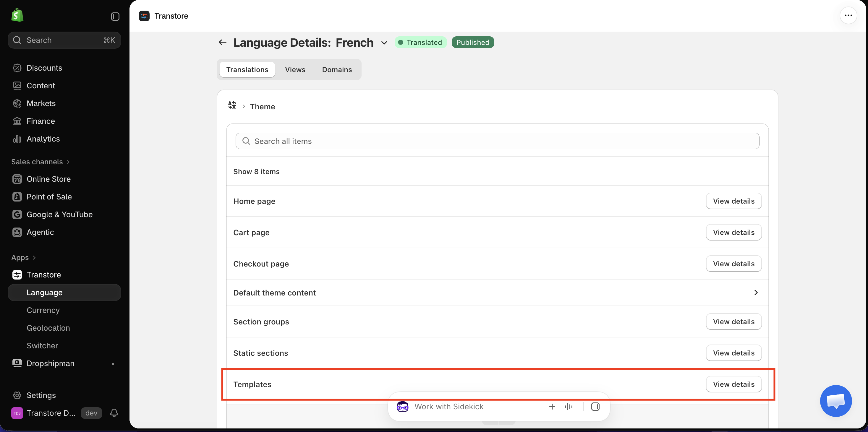Screen dimensions: 868x432
Task: Switch to the Domains tab
Action: point(337,69)
